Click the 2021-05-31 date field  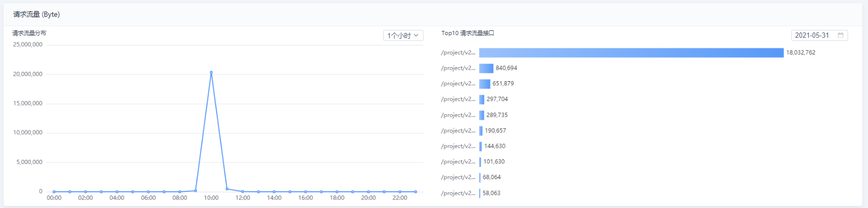point(820,36)
